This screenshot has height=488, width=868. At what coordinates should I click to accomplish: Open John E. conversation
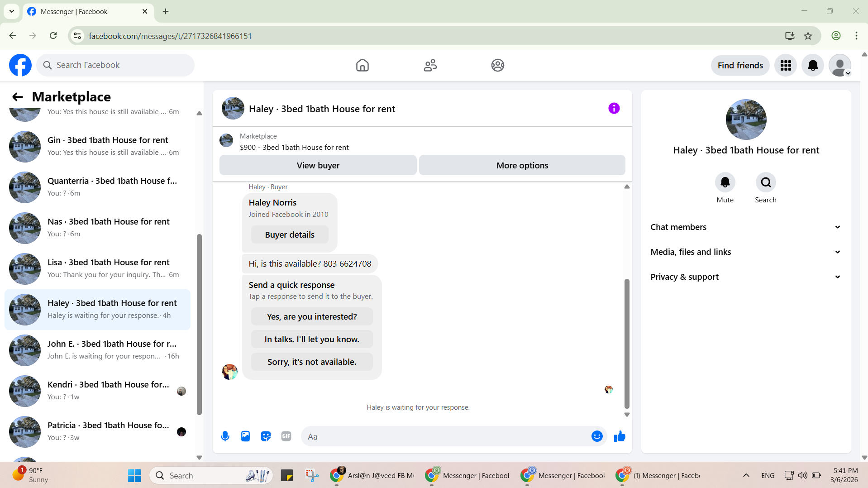[x=97, y=350]
